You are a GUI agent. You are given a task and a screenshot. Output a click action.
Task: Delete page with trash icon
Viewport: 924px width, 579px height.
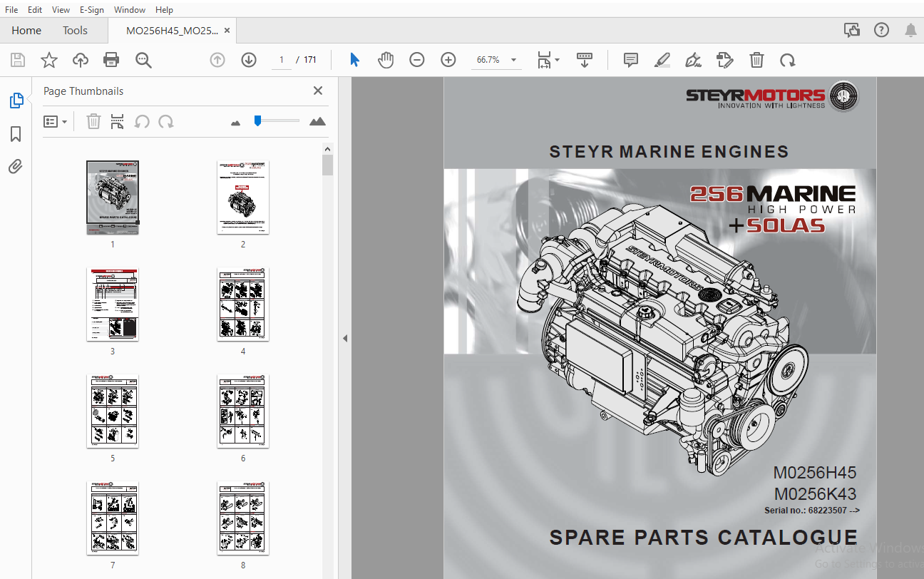click(756, 60)
